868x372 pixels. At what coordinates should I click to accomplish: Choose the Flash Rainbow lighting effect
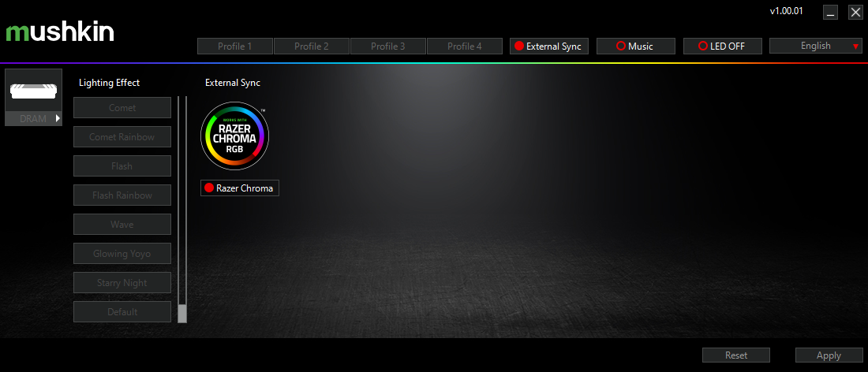coord(122,195)
